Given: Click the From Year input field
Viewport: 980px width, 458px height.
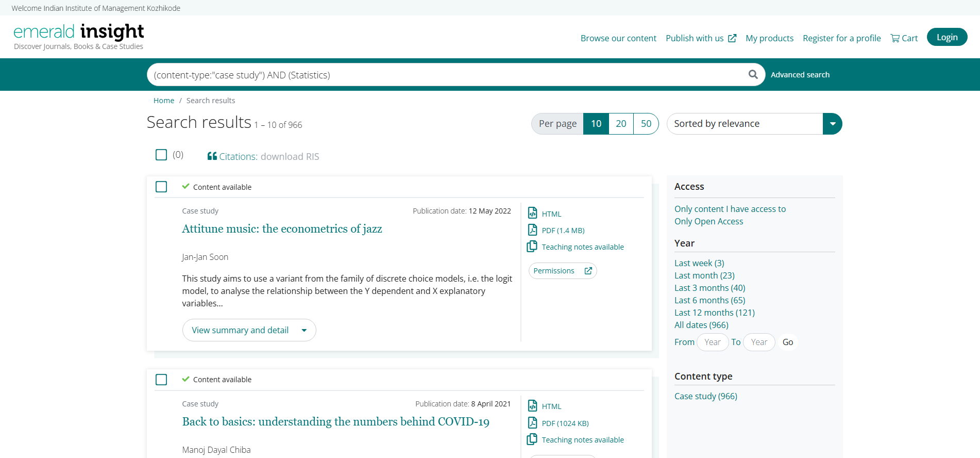Looking at the screenshot, I should pos(712,342).
